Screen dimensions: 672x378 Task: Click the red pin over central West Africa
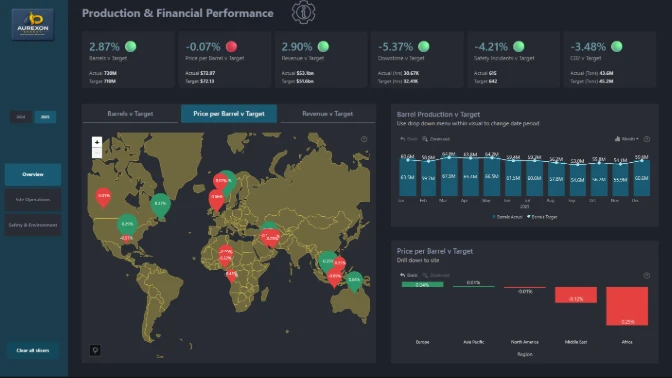(225, 256)
